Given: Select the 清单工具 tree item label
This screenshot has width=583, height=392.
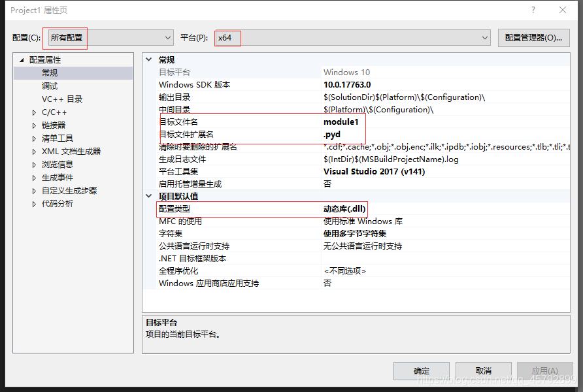Looking at the screenshot, I should (x=58, y=139).
